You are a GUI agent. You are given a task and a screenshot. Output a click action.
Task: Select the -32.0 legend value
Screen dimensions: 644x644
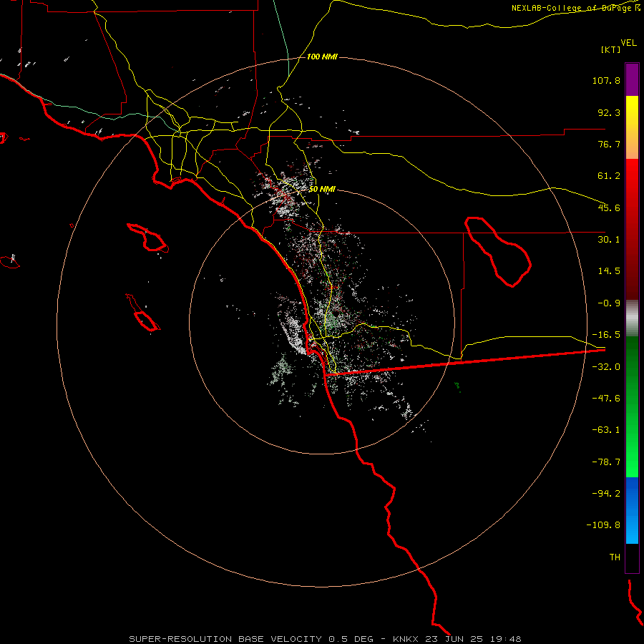click(x=606, y=367)
